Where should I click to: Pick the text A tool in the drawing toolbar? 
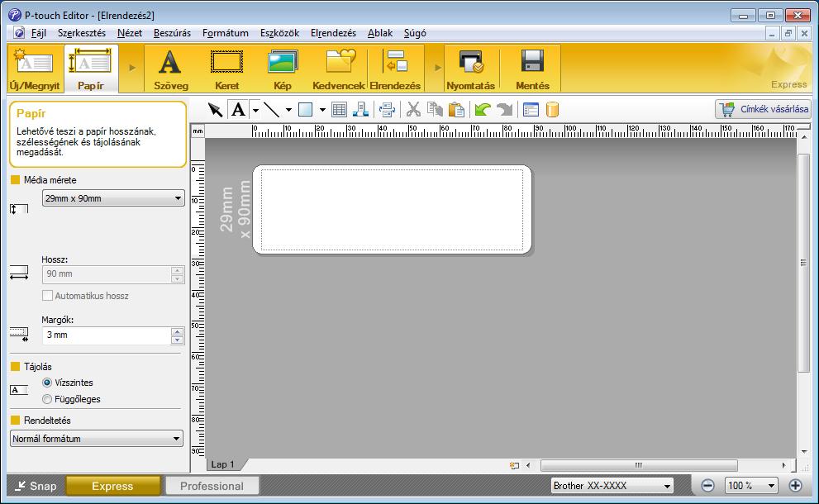[x=239, y=110]
